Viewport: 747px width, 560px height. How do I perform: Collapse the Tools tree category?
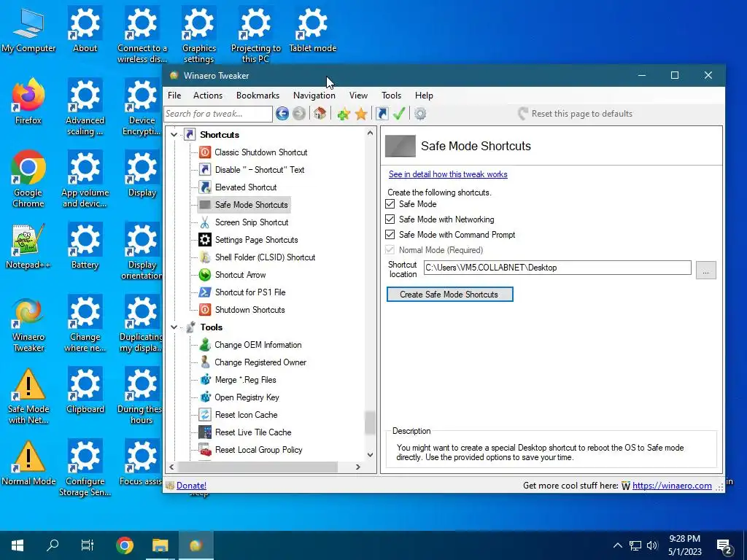[174, 327]
